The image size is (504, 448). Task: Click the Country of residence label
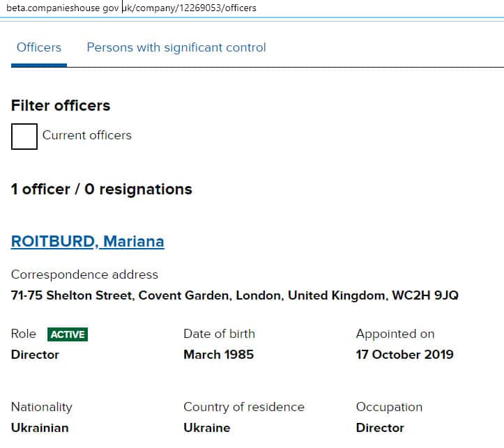point(243,407)
